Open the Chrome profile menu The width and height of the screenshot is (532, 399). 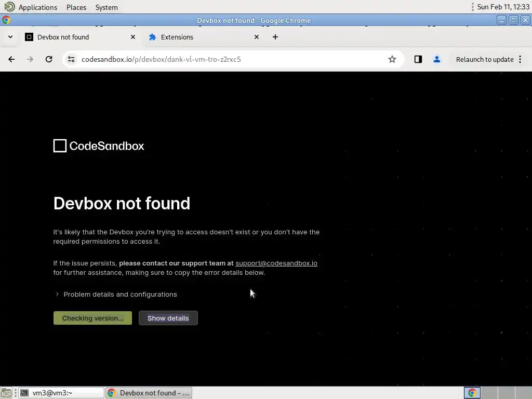(x=436, y=59)
